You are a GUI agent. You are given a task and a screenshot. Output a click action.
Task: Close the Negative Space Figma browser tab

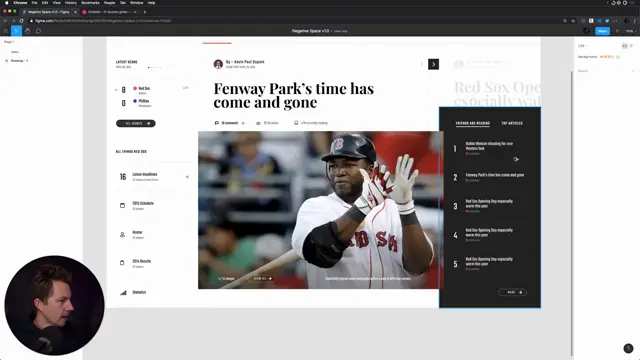point(75,12)
